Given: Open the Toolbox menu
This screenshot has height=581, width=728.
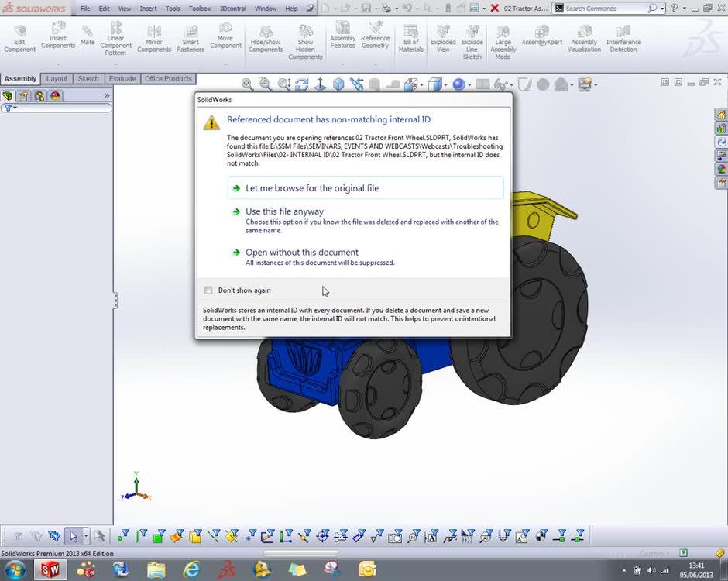Looking at the screenshot, I should click(199, 9).
